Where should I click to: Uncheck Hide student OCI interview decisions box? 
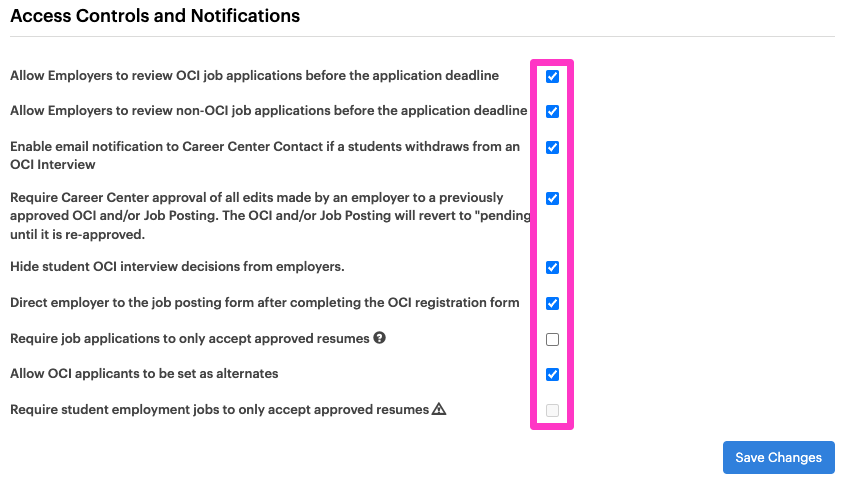pos(552,267)
